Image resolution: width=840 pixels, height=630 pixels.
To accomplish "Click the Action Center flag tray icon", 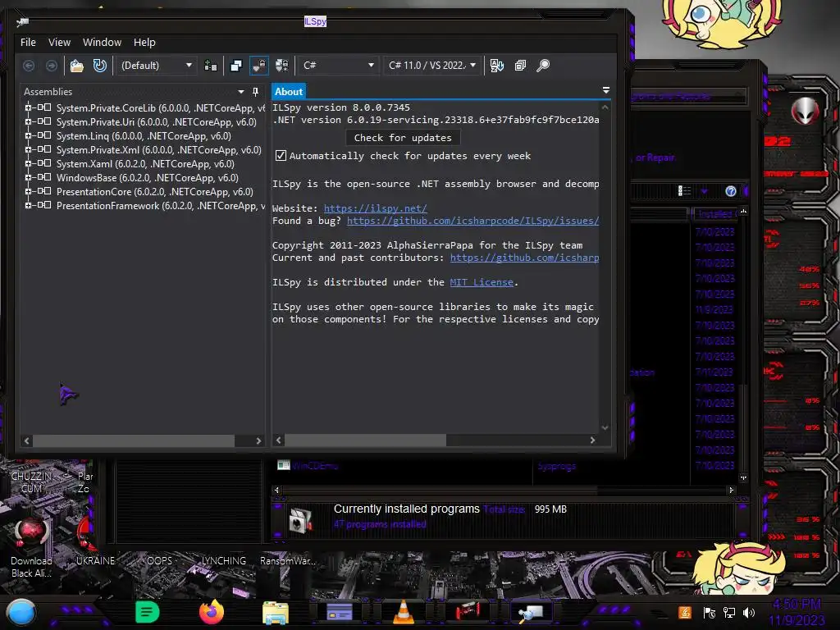I will point(710,613).
